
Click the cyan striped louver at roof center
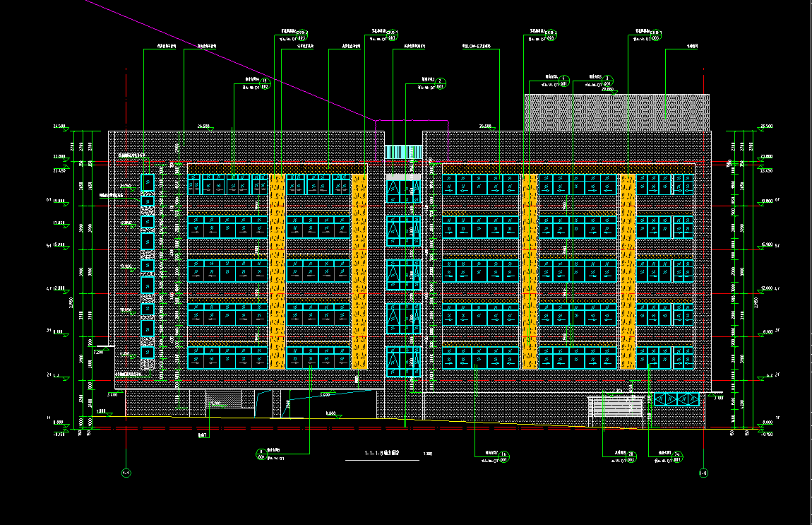pyautogui.click(x=403, y=153)
